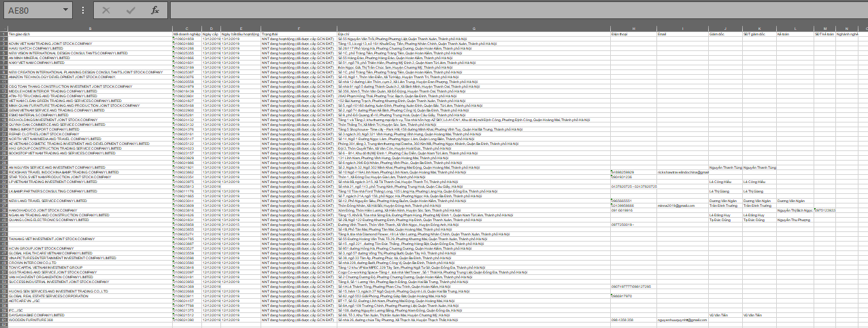Select cell 'IFC.,JSC'
Viewport: 868px width, 328px height.
click(x=90, y=311)
